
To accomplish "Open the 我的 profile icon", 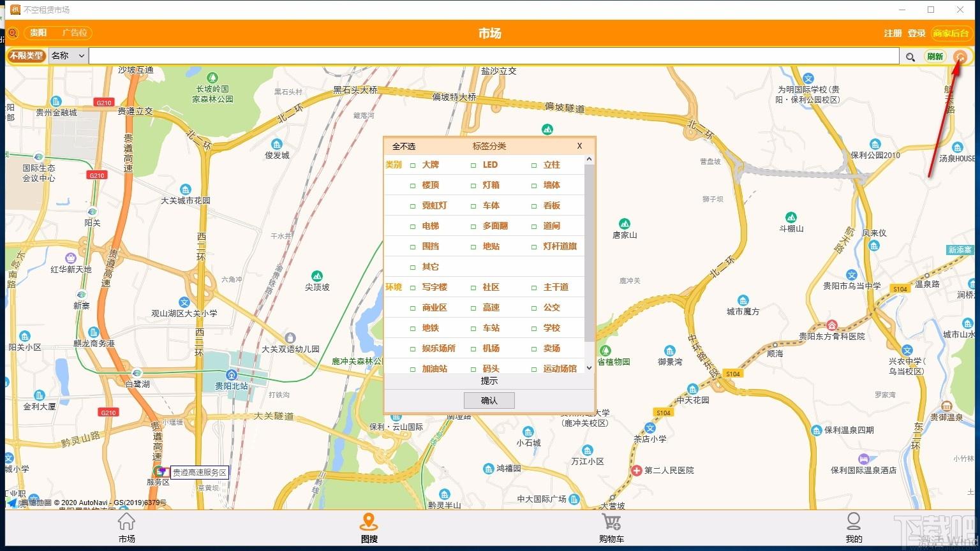I will (854, 522).
